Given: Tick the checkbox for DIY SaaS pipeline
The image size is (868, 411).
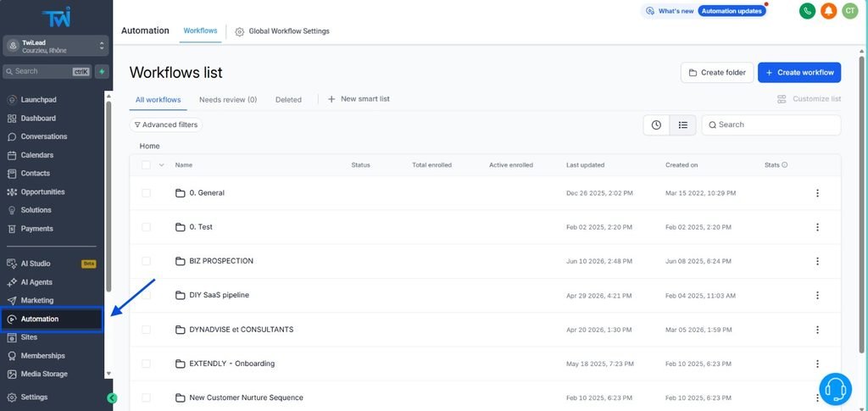Looking at the screenshot, I should click(146, 296).
